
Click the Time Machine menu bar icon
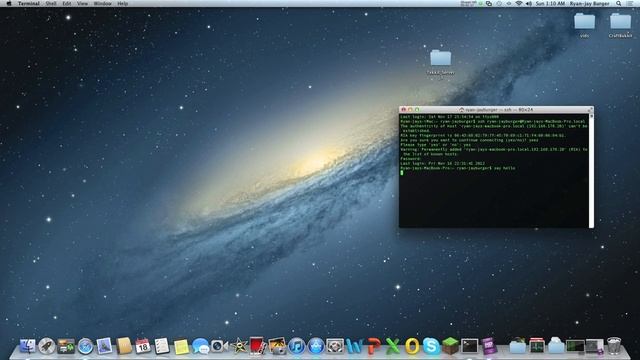point(499,3)
